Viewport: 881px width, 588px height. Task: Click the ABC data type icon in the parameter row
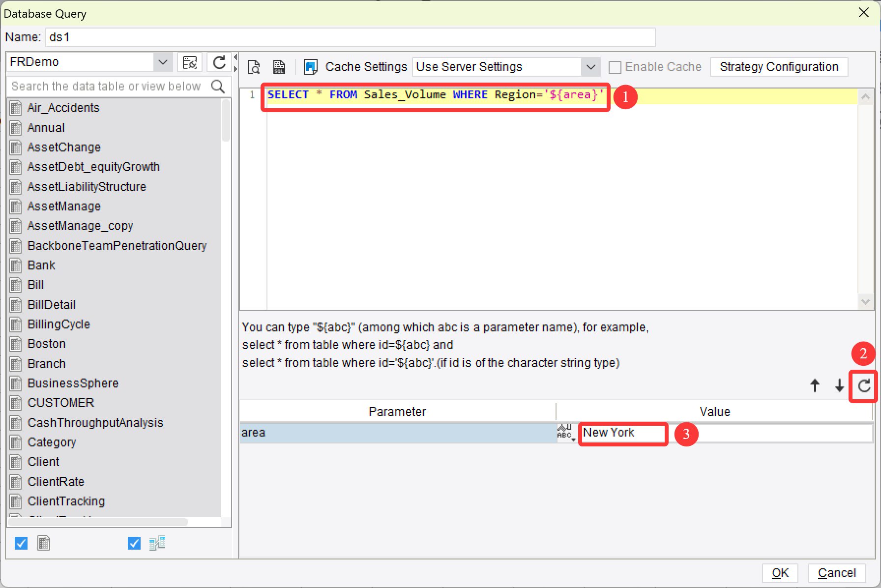coord(564,430)
